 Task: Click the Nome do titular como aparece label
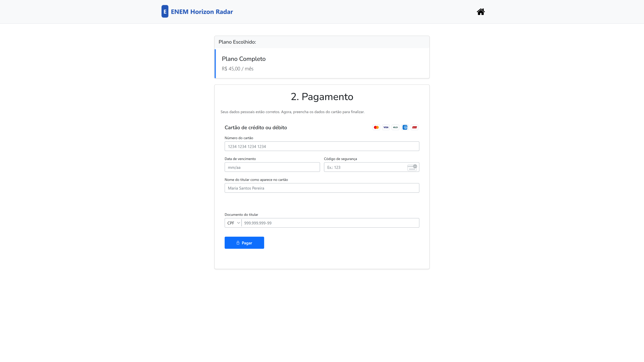point(256,180)
